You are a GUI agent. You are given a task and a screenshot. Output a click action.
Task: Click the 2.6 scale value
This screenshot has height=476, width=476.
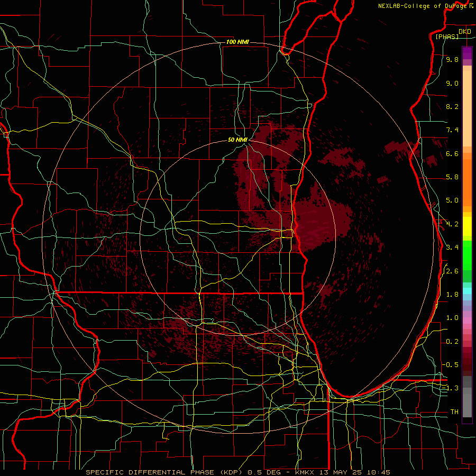coord(452,271)
